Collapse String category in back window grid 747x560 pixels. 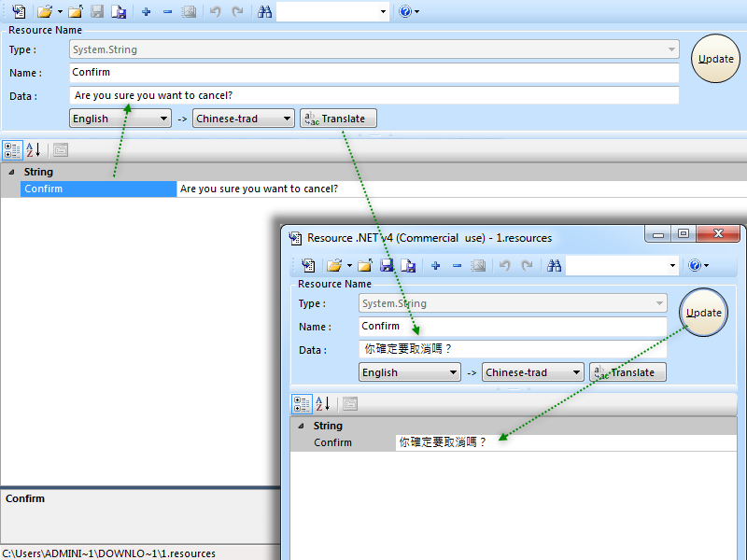tap(11, 173)
